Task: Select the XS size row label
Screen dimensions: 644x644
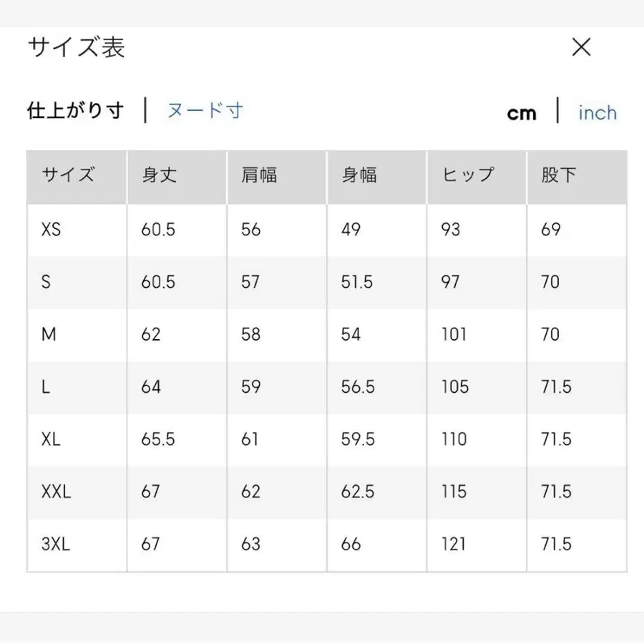Action: point(50,230)
